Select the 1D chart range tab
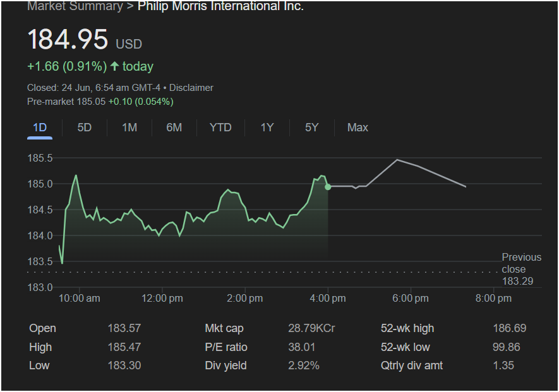Viewport: 559px width, 392px height. click(40, 128)
